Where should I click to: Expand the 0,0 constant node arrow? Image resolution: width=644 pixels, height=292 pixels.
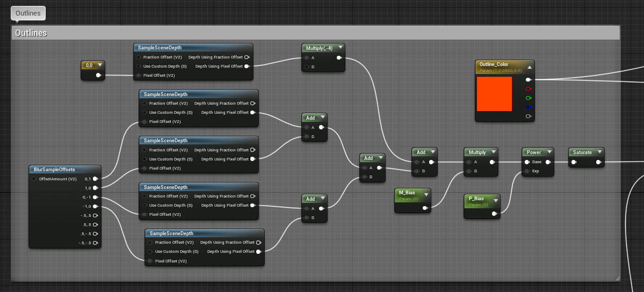[100, 65]
